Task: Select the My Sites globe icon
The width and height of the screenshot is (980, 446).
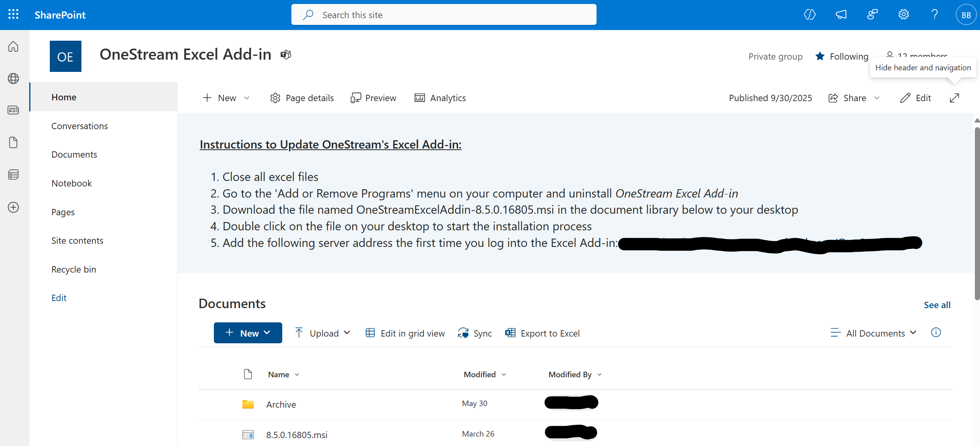Action: [x=13, y=79]
